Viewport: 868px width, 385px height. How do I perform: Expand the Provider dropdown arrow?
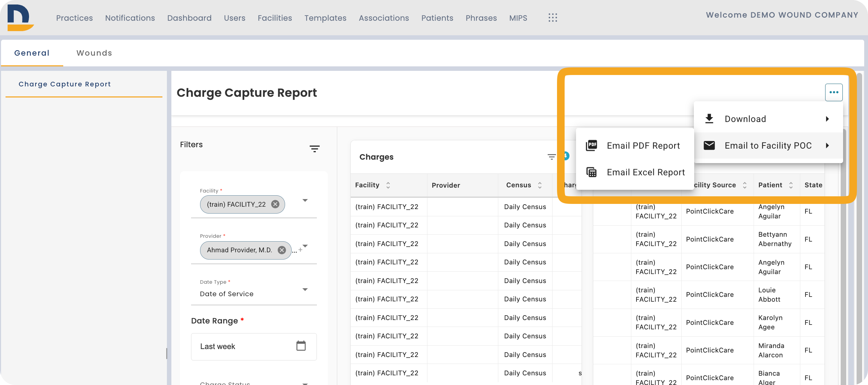tap(305, 246)
